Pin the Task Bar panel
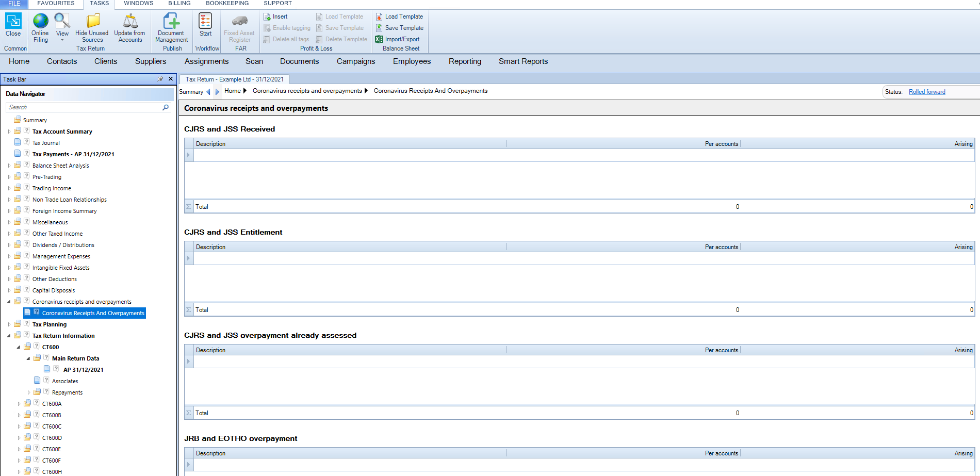 click(x=160, y=79)
